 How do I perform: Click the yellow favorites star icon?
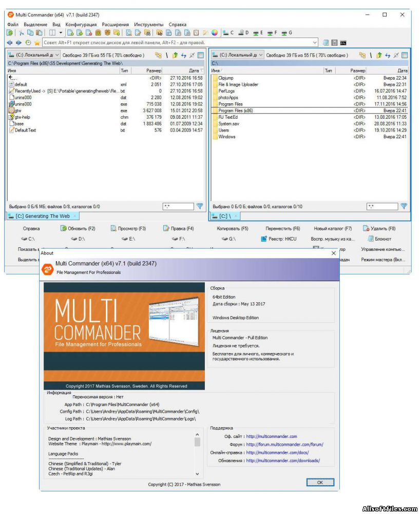tap(37, 43)
